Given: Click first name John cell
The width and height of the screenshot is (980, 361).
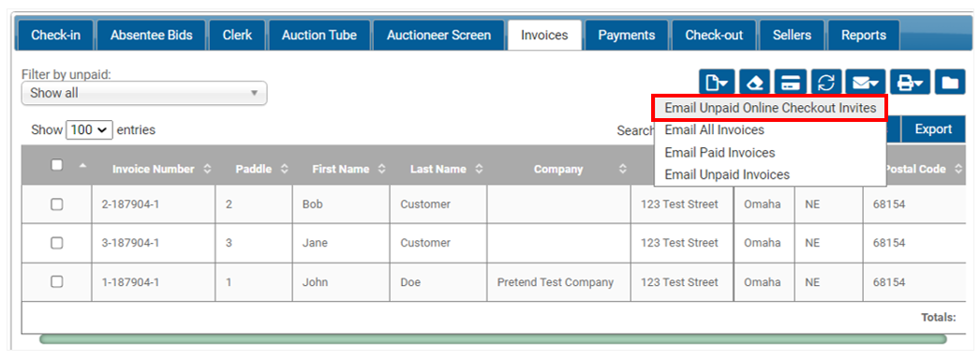Looking at the screenshot, I should (341, 281).
